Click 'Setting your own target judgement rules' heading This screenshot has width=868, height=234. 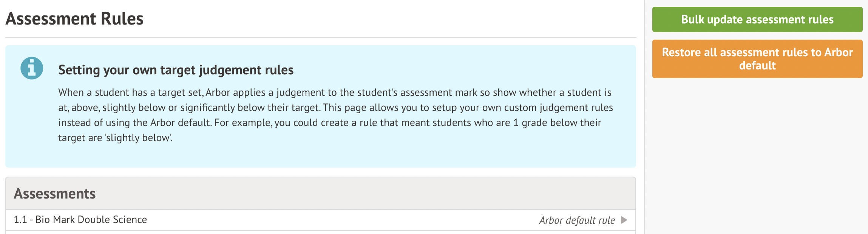pos(176,70)
